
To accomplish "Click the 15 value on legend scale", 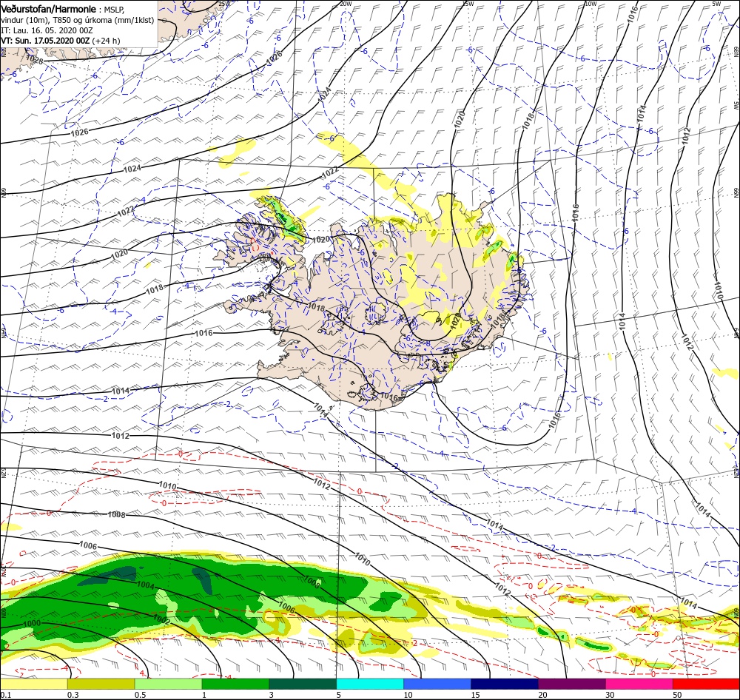I will click(475, 695).
